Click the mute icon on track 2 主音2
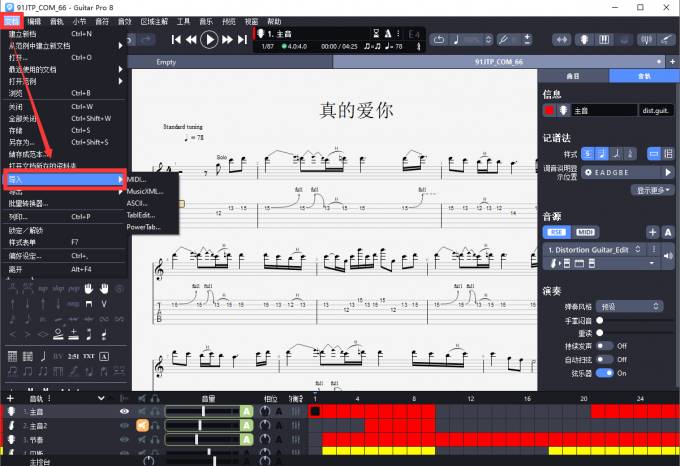 (x=143, y=426)
